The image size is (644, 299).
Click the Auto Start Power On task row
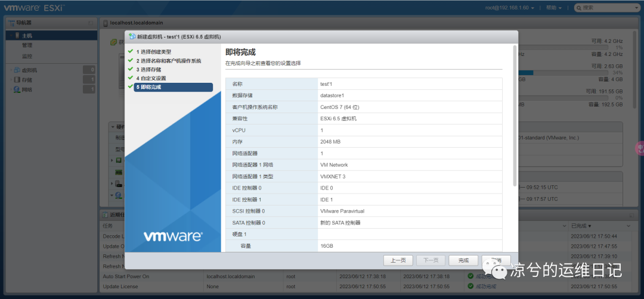366,276
